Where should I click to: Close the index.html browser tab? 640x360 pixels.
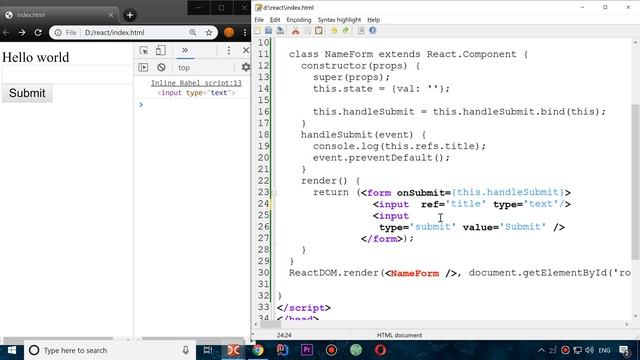click(111, 15)
